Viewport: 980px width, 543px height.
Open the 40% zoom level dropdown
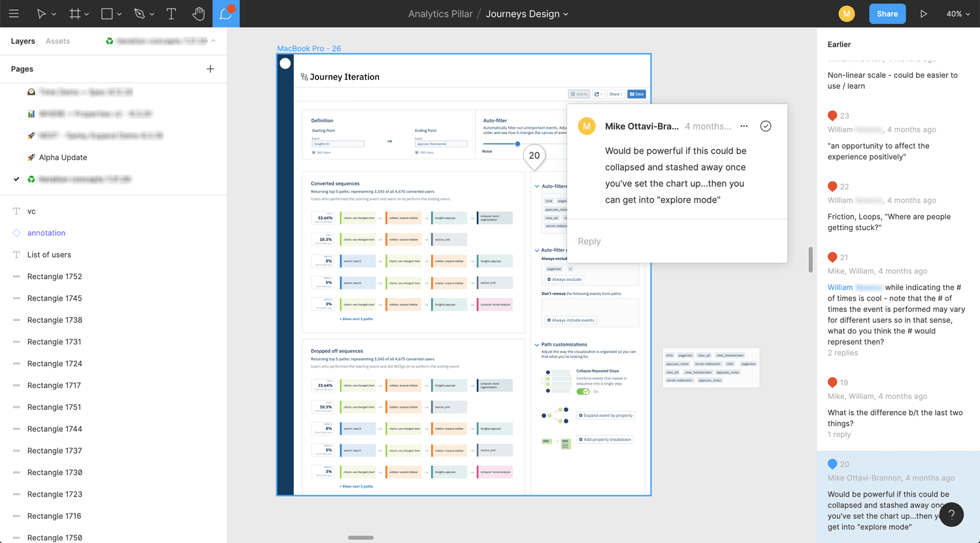tap(958, 14)
